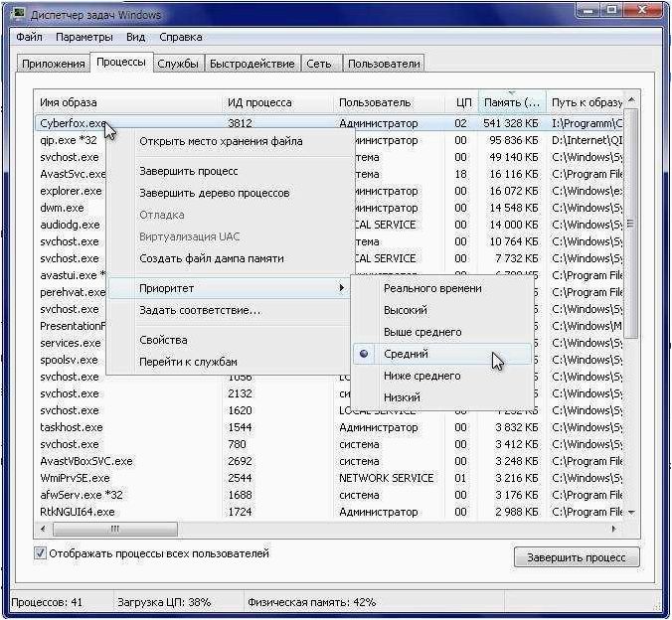
Task: Click the Завершить процесс button at bottom
Action: coord(577,557)
